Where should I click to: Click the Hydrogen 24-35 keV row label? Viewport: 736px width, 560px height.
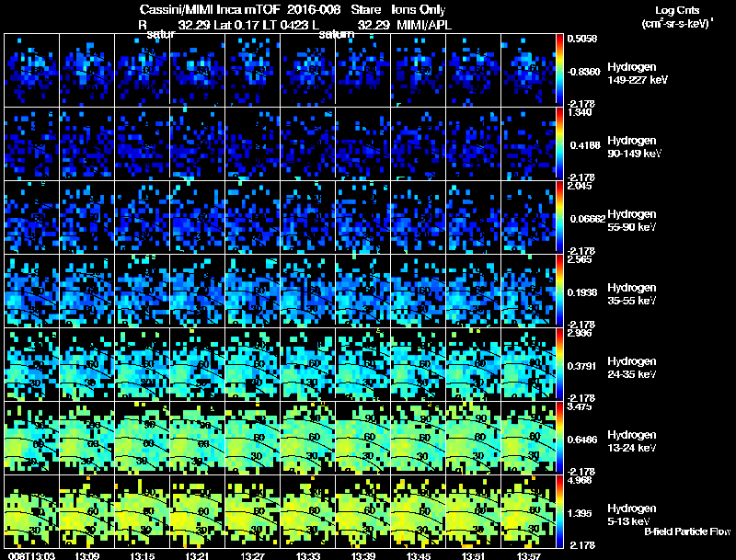pyautogui.click(x=632, y=368)
